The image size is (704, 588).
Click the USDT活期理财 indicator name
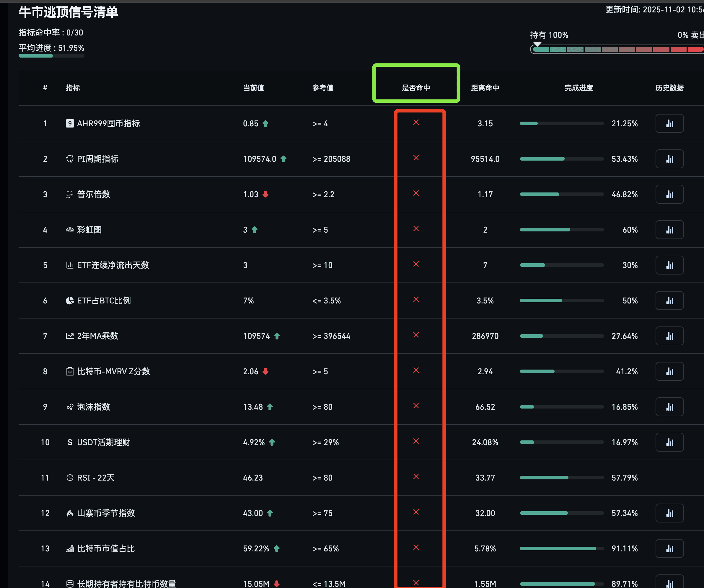[x=103, y=442]
